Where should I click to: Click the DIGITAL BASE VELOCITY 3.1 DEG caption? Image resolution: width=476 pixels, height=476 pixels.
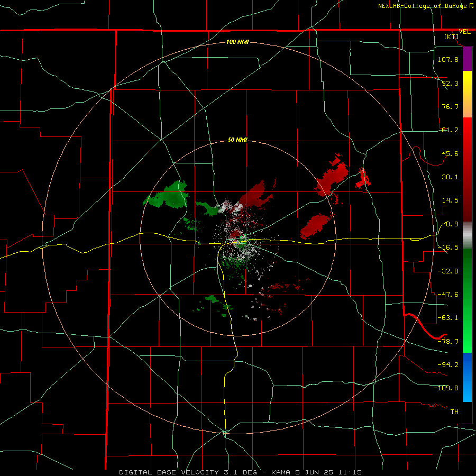188,472
